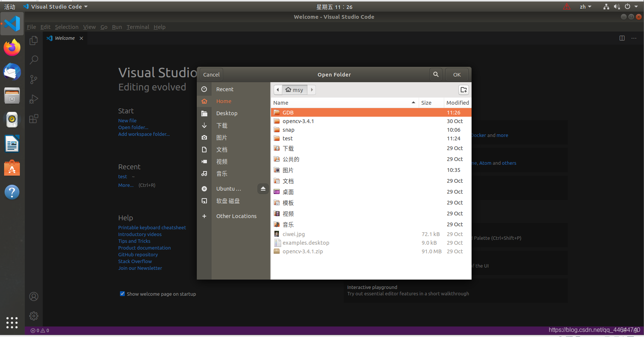Screen dimensions: 644x337
Task: Close the Welcome tab
Action: [x=81, y=38]
